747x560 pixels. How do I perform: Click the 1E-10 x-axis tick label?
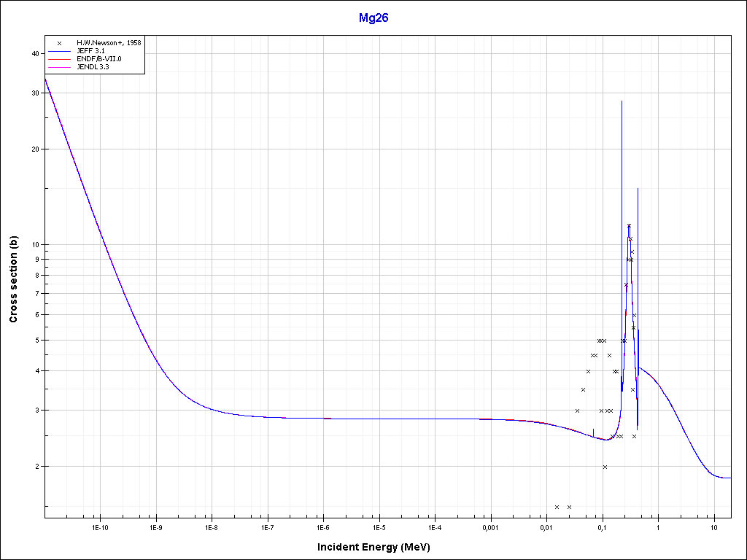pos(100,526)
